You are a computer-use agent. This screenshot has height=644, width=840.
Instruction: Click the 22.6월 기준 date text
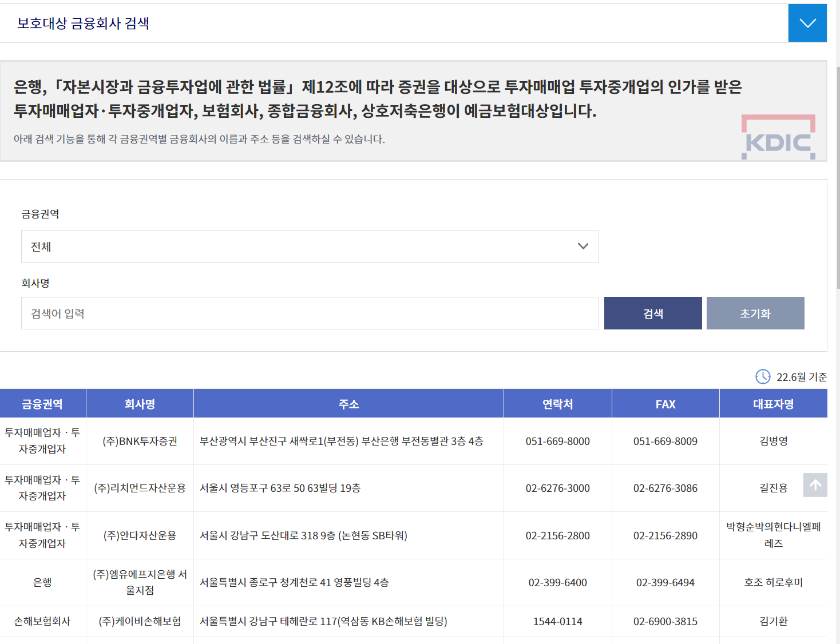802,377
